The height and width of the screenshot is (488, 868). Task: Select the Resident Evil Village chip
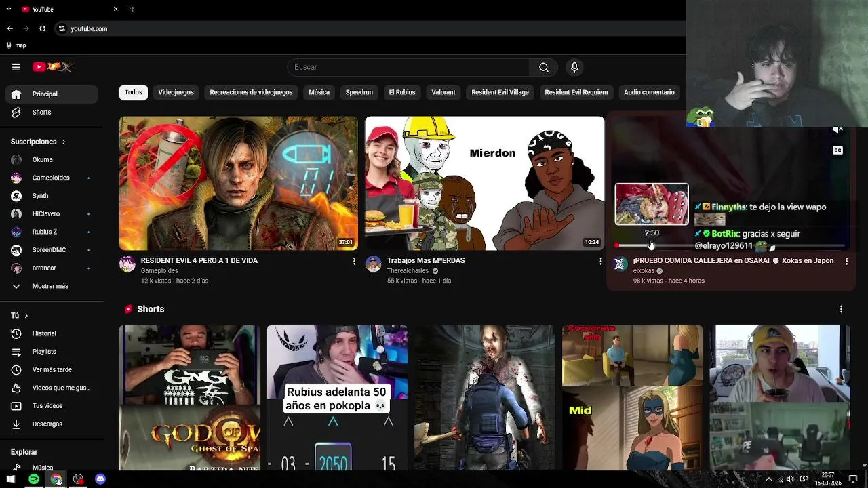pos(500,92)
